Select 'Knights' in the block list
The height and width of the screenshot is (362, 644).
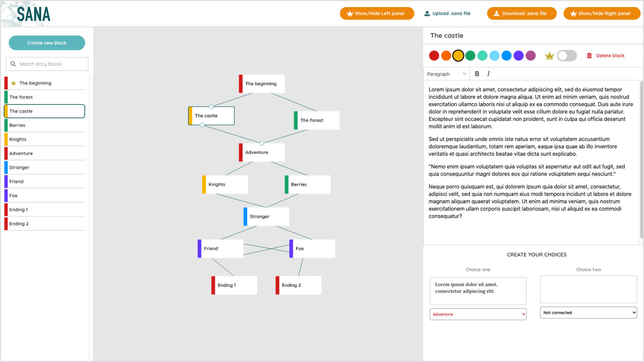coord(44,140)
